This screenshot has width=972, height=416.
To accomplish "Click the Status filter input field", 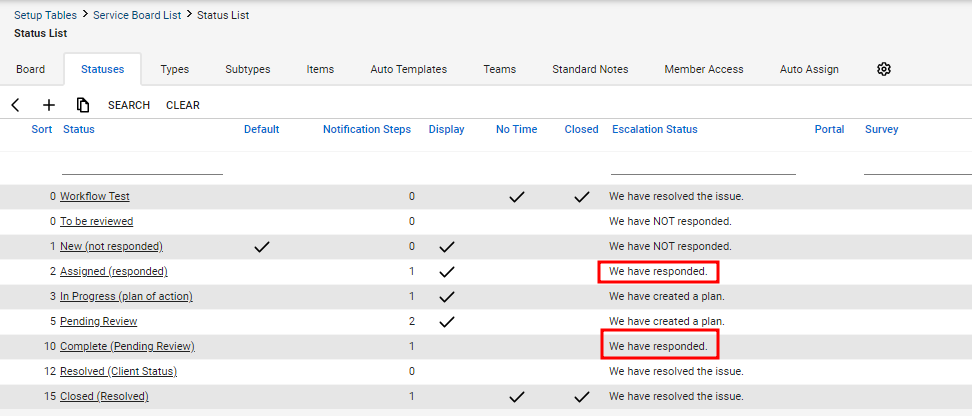I will 142,166.
